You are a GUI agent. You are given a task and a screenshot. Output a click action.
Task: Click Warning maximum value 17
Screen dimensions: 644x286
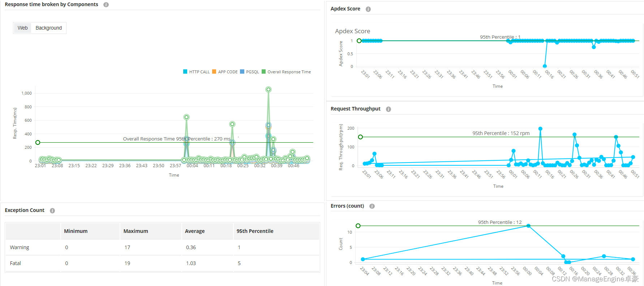click(127, 247)
